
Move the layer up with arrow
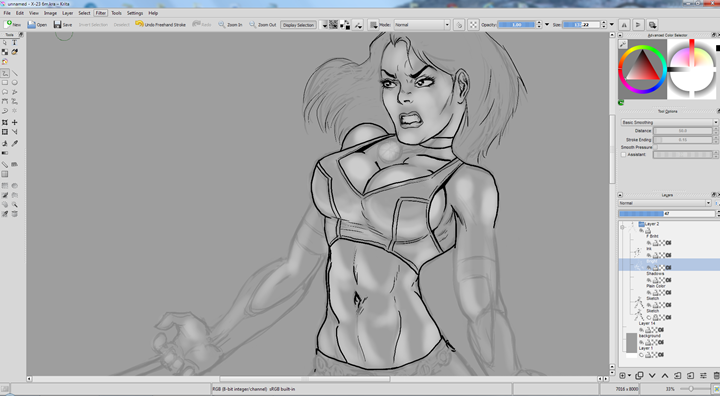pyautogui.click(x=665, y=376)
